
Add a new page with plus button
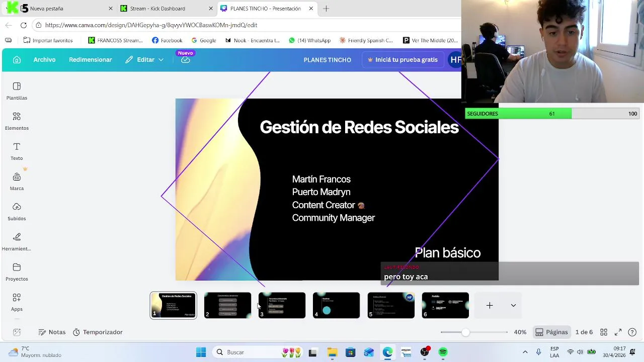click(490, 305)
